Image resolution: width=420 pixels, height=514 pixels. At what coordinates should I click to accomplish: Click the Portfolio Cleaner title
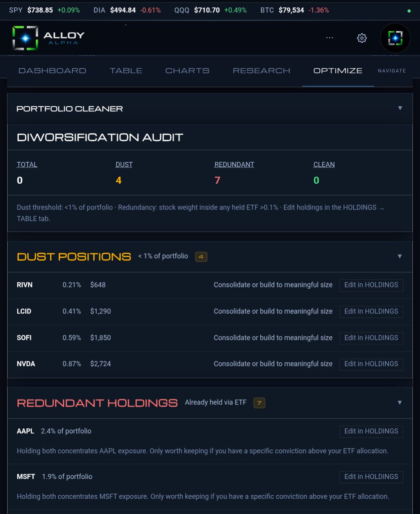pyautogui.click(x=69, y=109)
